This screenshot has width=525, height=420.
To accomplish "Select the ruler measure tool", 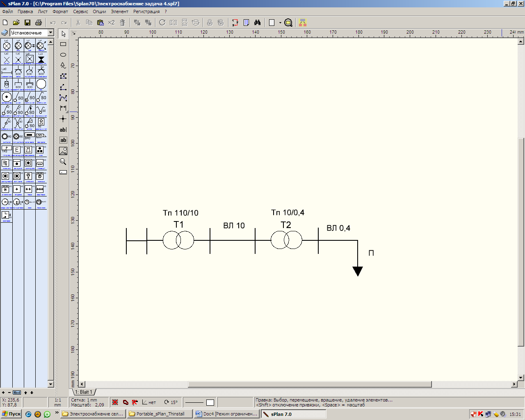I will pyautogui.click(x=63, y=172).
